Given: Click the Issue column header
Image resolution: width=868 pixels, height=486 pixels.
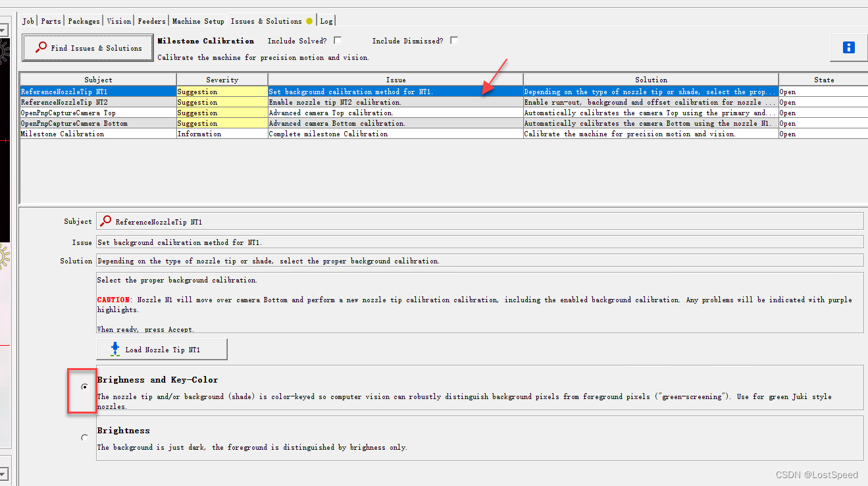Looking at the screenshot, I should (x=396, y=80).
